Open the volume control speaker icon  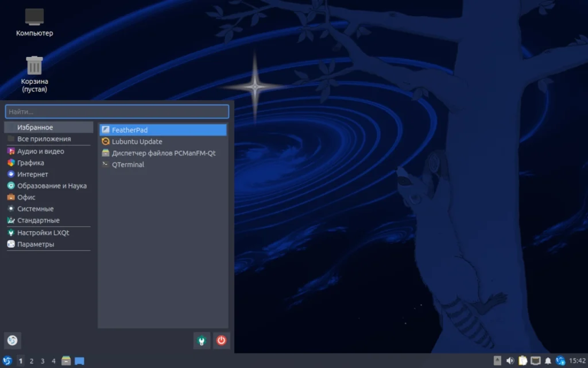510,361
